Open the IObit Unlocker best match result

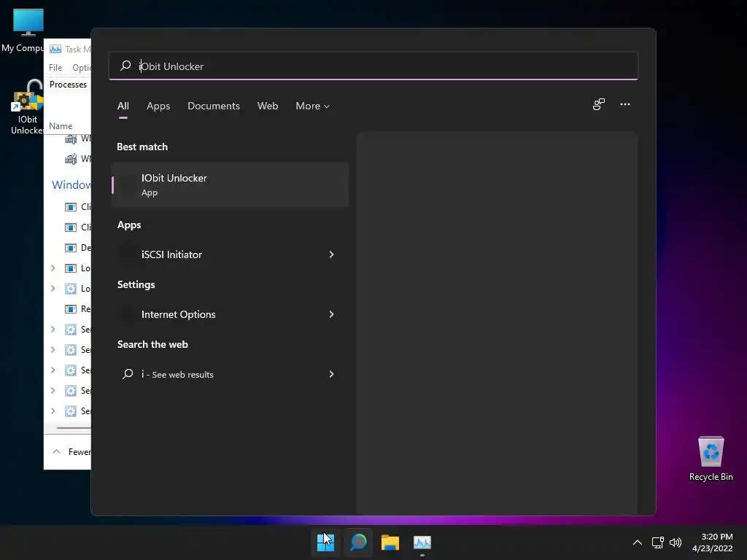click(x=230, y=184)
